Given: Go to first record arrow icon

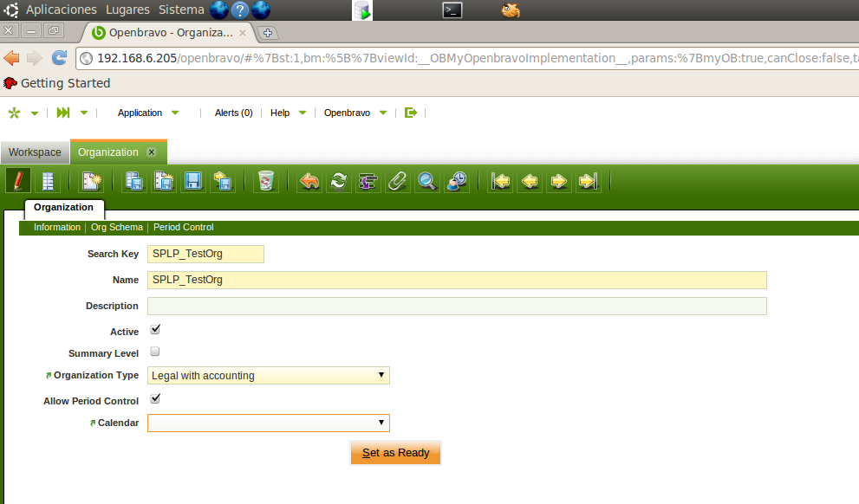Looking at the screenshot, I should click(500, 181).
